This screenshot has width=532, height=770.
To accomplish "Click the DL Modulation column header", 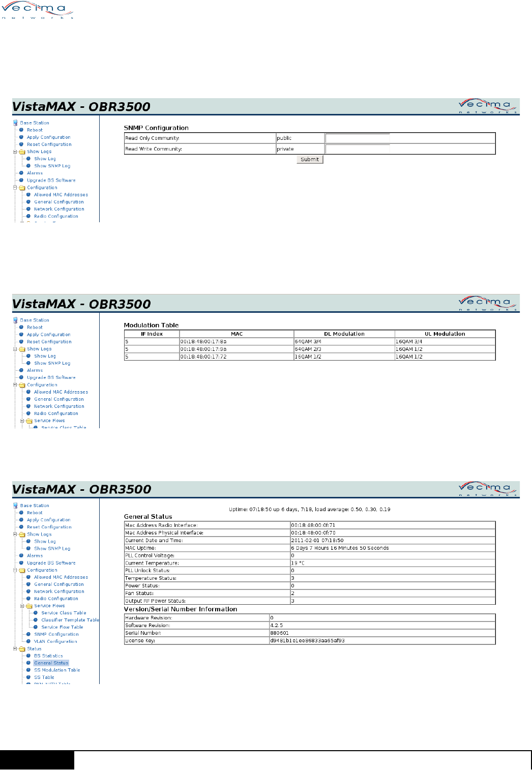I will (344, 334).
